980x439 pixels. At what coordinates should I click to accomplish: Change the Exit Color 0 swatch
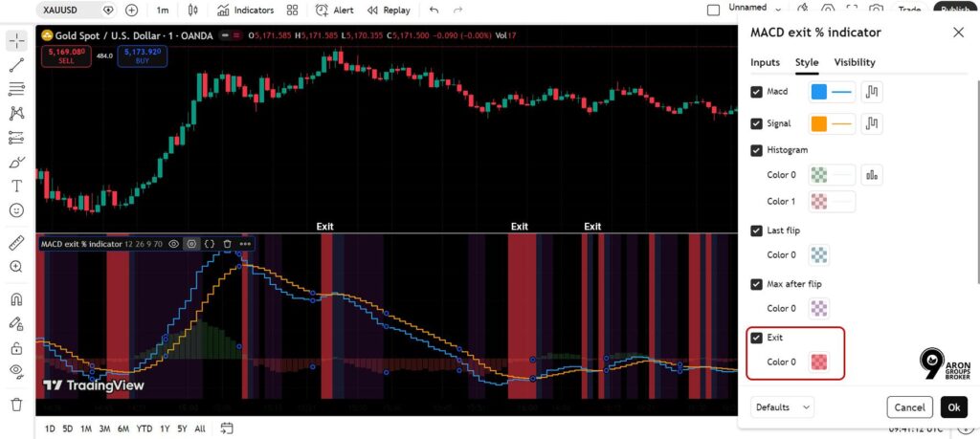click(x=819, y=362)
